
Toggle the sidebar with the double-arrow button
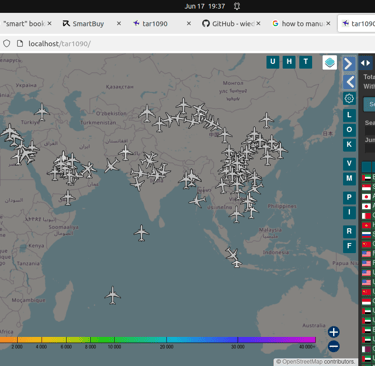365,63
